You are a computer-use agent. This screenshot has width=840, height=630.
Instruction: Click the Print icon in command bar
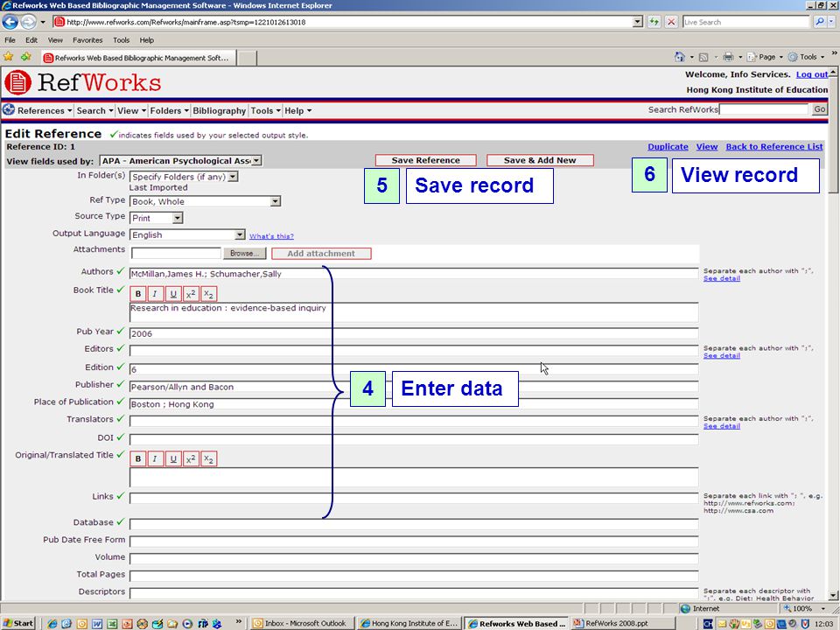(x=728, y=57)
